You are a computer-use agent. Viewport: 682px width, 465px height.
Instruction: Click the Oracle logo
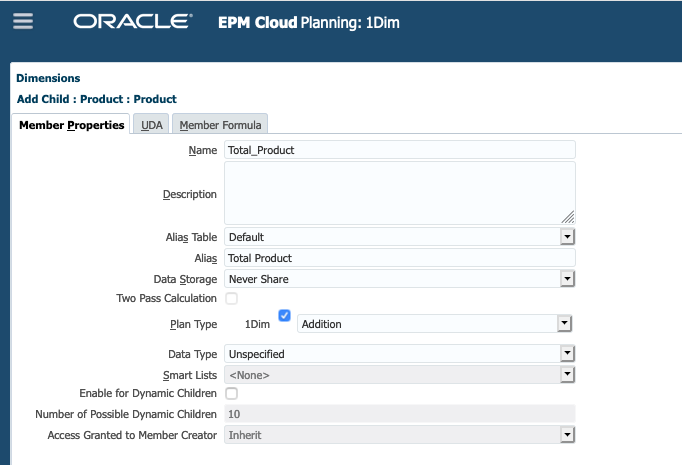pyautogui.click(x=133, y=21)
